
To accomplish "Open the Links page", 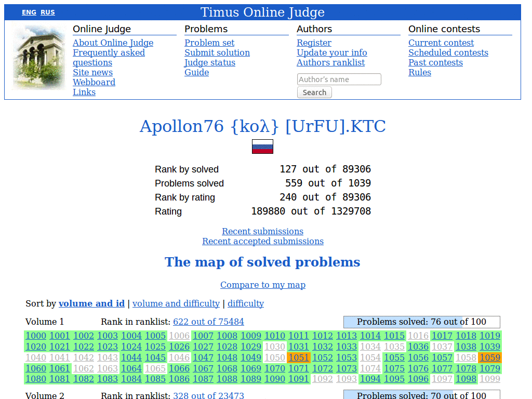I will click(84, 92).
